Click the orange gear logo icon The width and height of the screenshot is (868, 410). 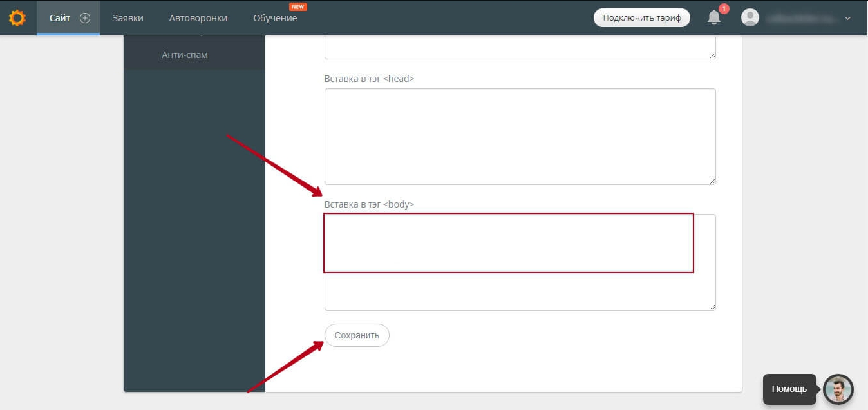[17, 17]
